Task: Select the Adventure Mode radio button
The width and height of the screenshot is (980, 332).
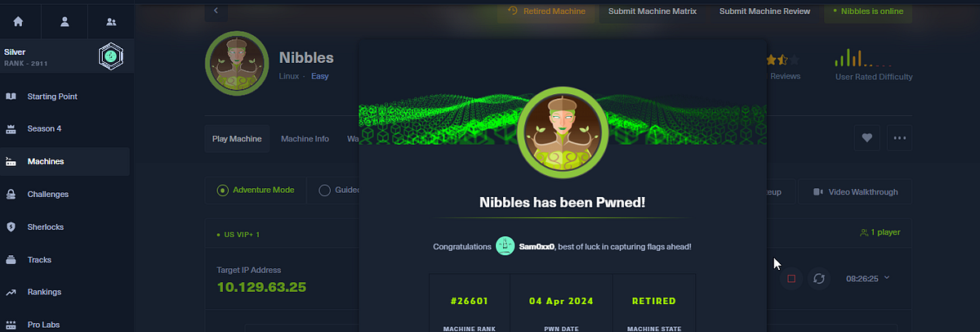Action: click(222, 191)
